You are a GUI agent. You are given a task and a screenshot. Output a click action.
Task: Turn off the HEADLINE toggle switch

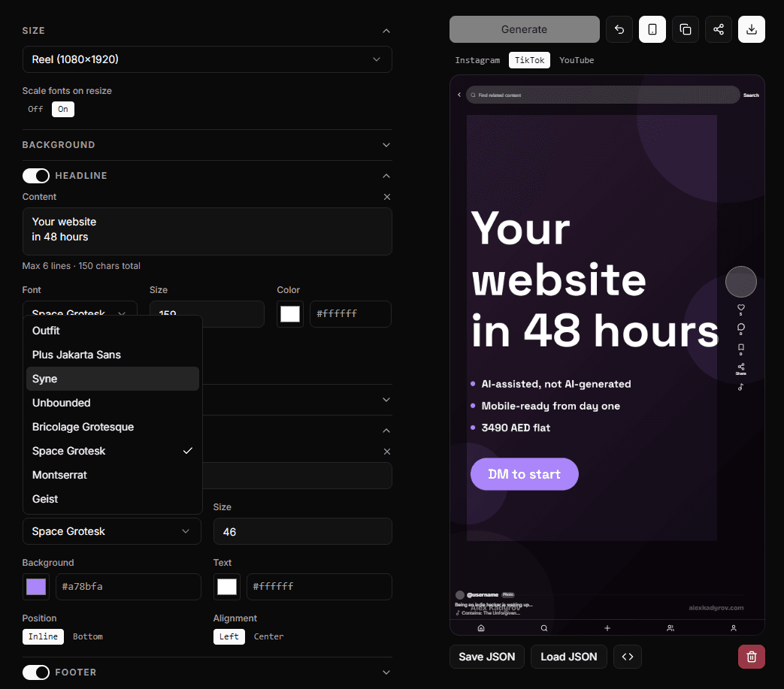(35, 176)
